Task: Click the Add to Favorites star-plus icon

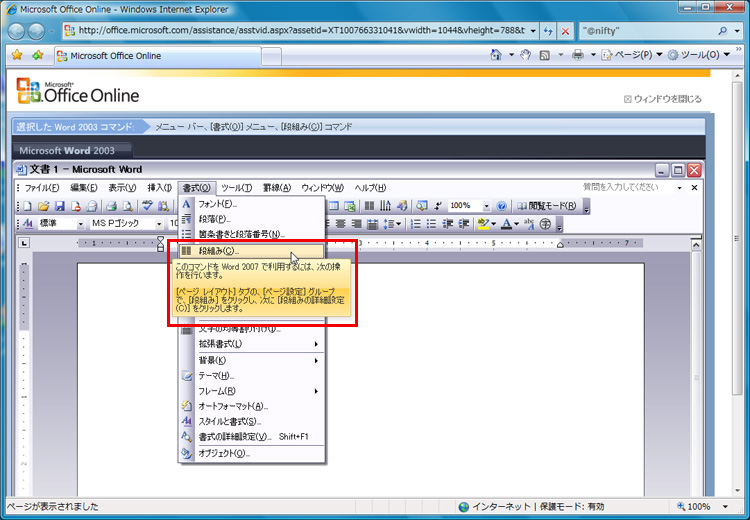Action: pyautogui.click(x=37, y=55)
